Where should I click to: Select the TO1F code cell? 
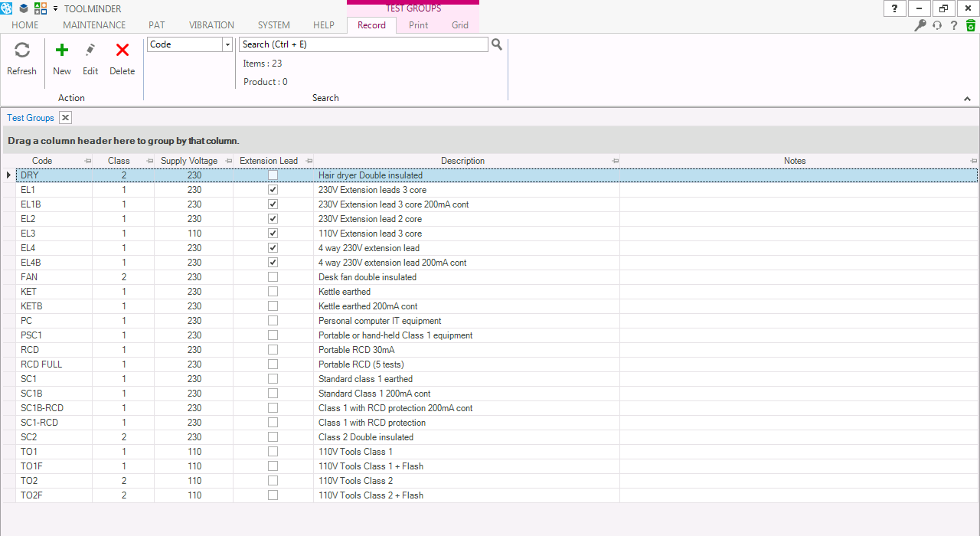(54, 466)
